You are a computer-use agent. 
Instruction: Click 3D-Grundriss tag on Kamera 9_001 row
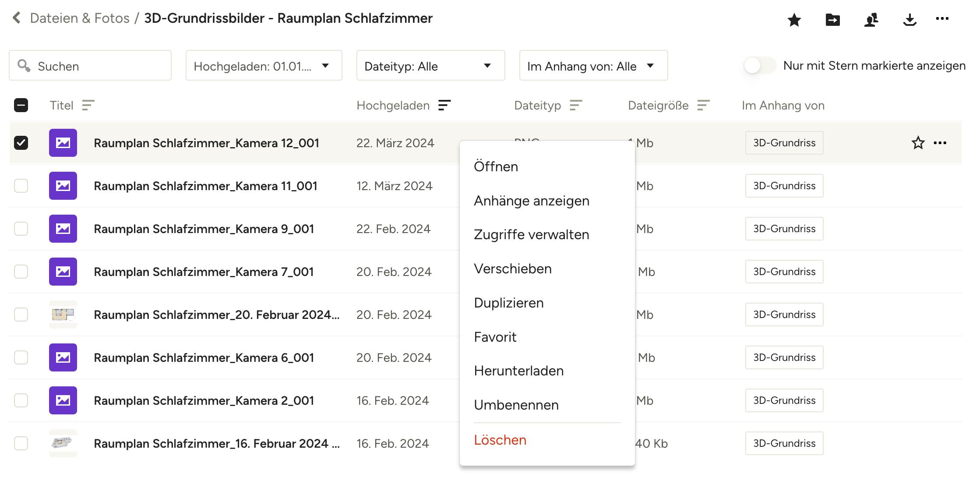click(784, 229)
